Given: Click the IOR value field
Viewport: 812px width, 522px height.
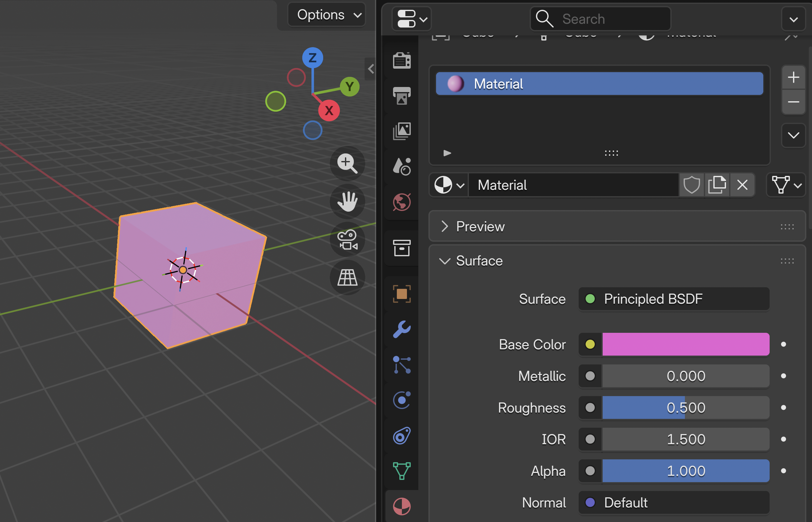Looking at the screenshot, I should pos(686,439).
